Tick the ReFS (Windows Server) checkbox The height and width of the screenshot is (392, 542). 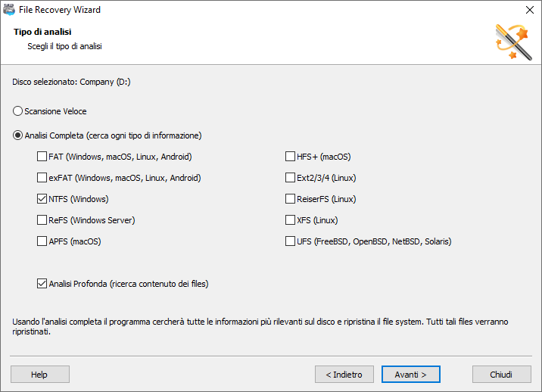tap(42, 220)
